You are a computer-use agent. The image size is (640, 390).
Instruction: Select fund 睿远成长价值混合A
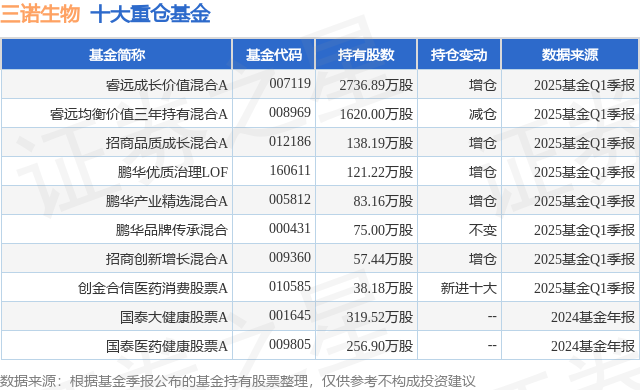(167, 85)
